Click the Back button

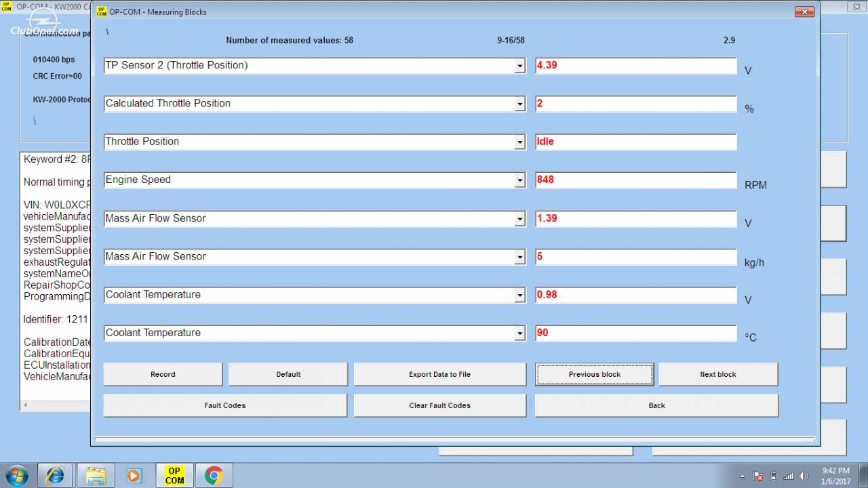656,405
